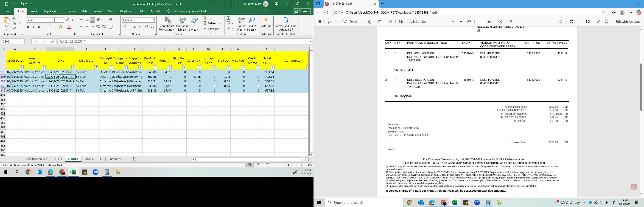Open Cell Styles gallery
This screenshot has width=644, height=207.
click(x=194, y=24)
